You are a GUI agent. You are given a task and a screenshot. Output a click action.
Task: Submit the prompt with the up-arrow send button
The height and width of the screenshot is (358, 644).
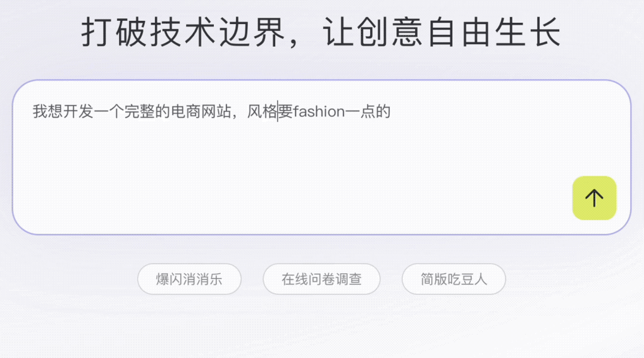click(x=594, y=198)
